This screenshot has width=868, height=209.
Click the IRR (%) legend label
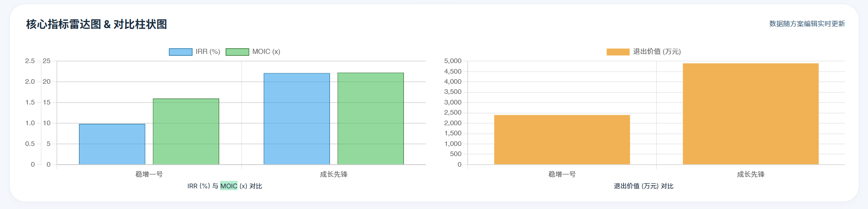coord(208,52)
